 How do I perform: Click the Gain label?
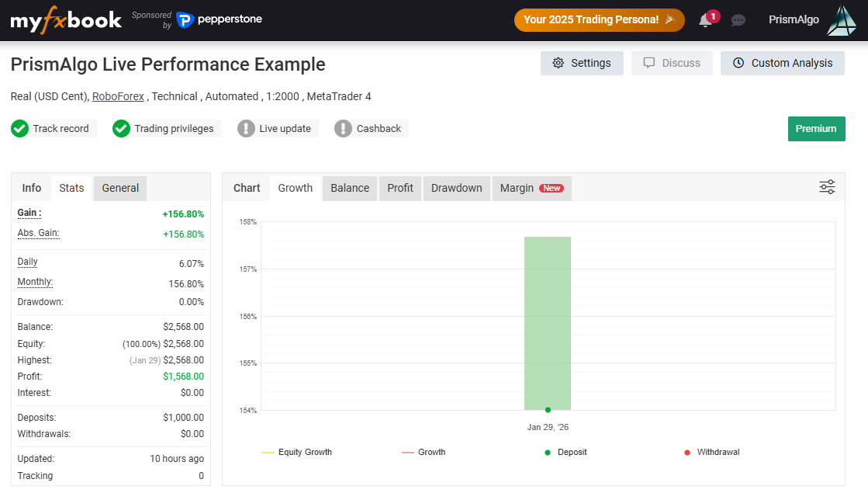[29, 213]
